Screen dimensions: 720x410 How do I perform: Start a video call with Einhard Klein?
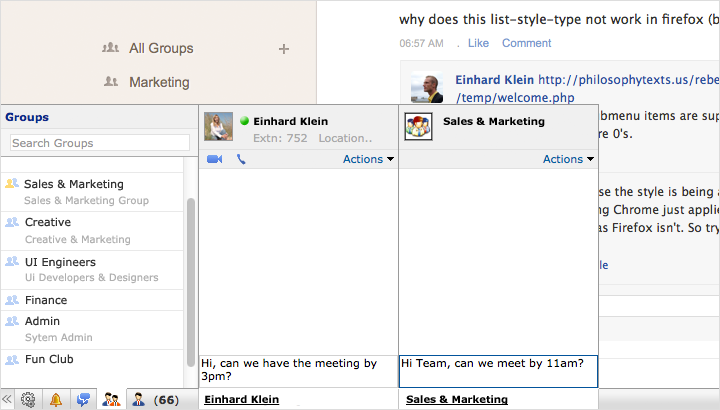click(x=214, y=159)
